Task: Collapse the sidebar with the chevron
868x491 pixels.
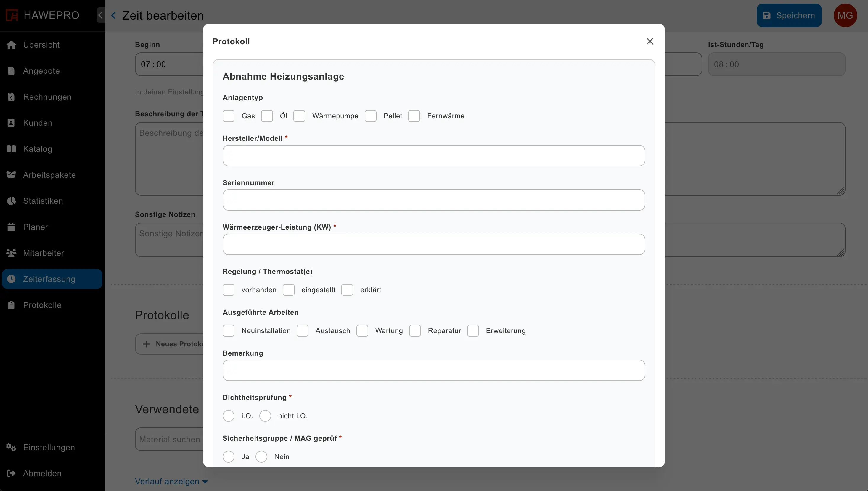Action: [x=100, y=15]
